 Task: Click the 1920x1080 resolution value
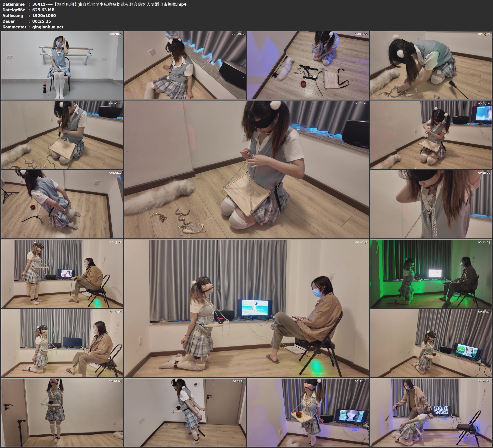(44, 15)
